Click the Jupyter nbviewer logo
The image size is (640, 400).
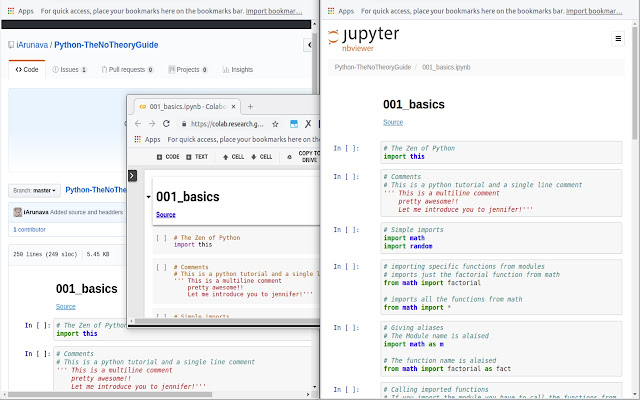364,40
